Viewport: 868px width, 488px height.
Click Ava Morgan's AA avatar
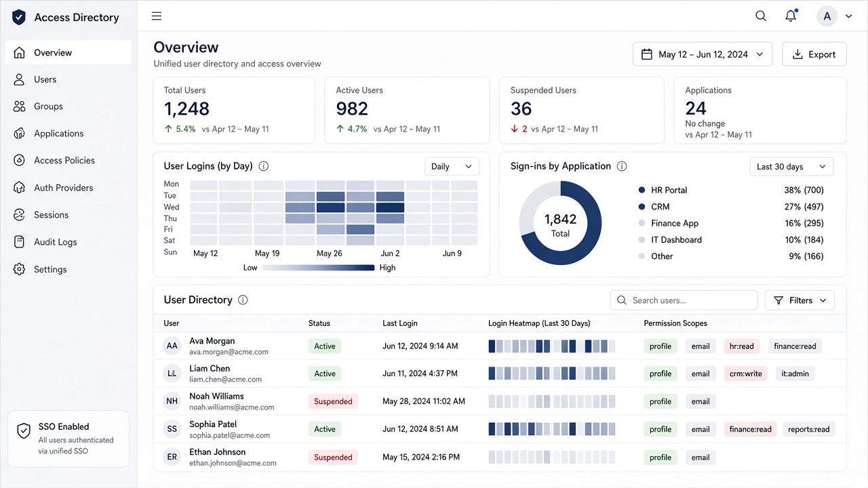pyautogui.click(x=172, y=346)
